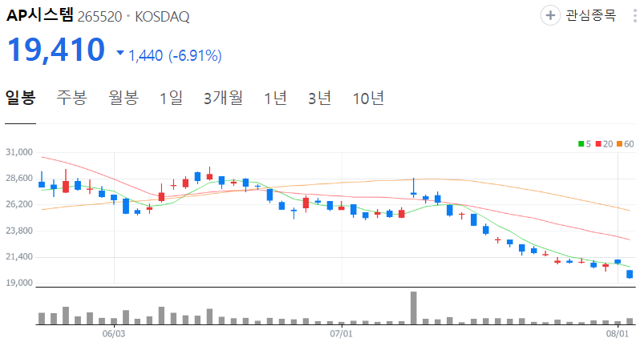Click the 21,400 price axis label

(x=19, y=257)
